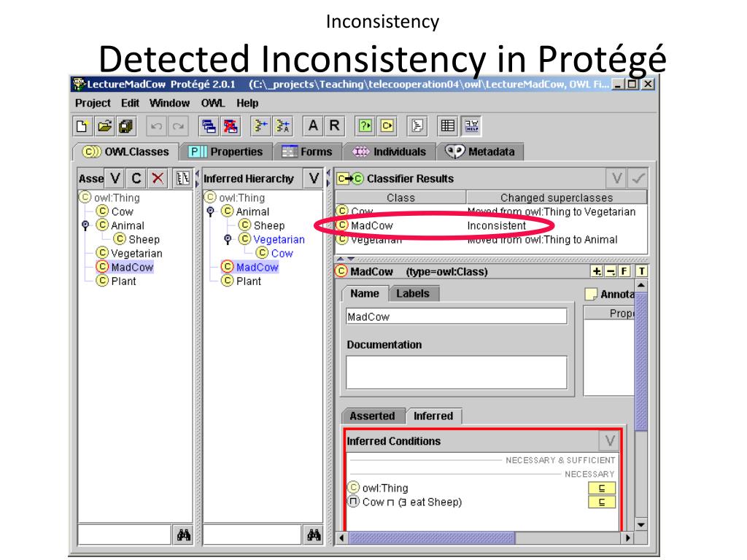Select the MadCow Inconsistent row in Classifier Results
747x560 pixels.
tap(491, 225)
